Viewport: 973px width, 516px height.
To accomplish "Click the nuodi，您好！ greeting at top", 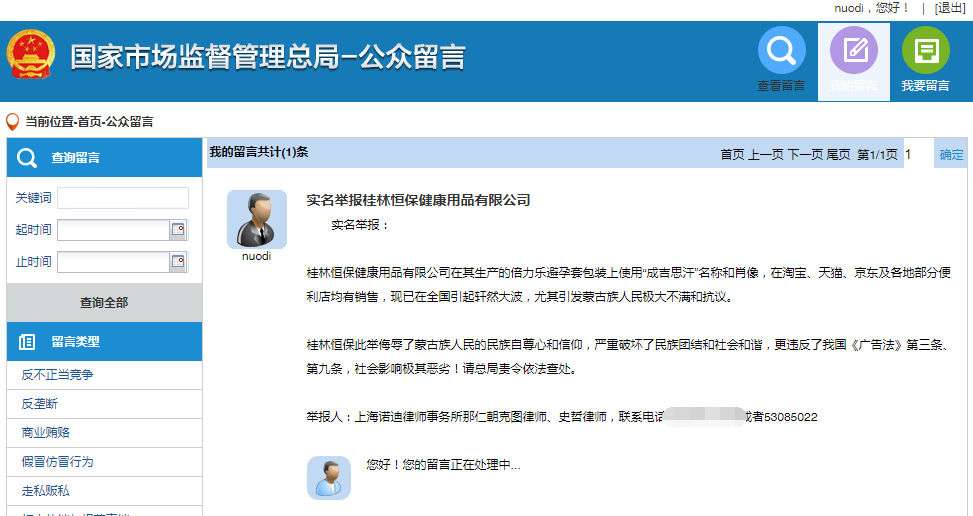I will pos(871,8).
